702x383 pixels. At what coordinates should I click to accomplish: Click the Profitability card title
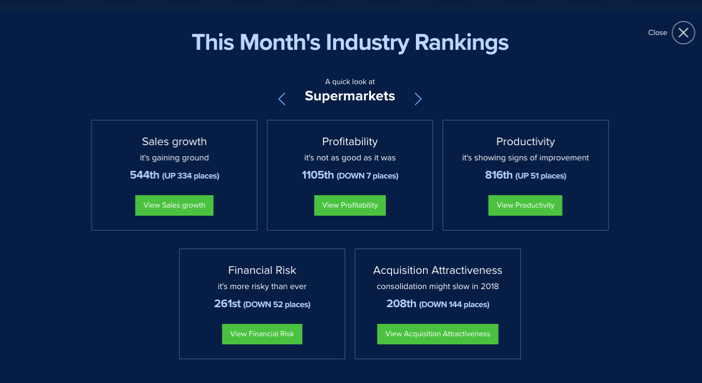[350, 142]
